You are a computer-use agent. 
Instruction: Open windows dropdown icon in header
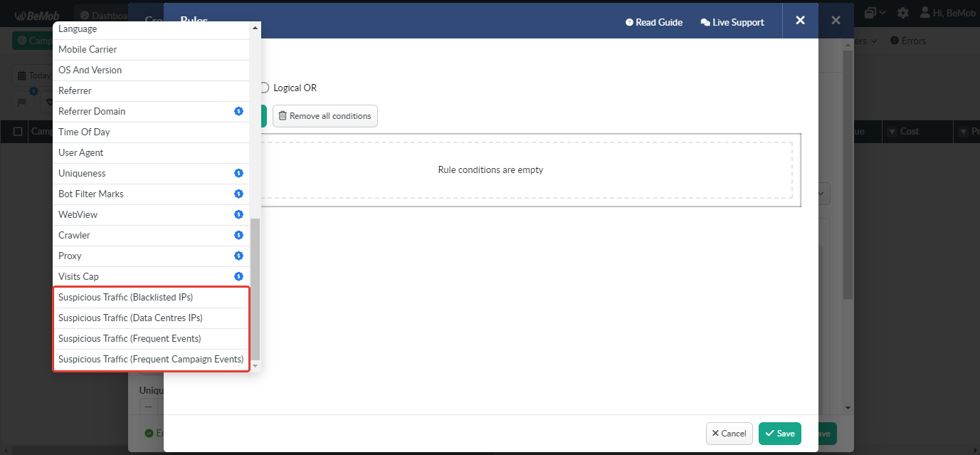click(x=875, y=13)
